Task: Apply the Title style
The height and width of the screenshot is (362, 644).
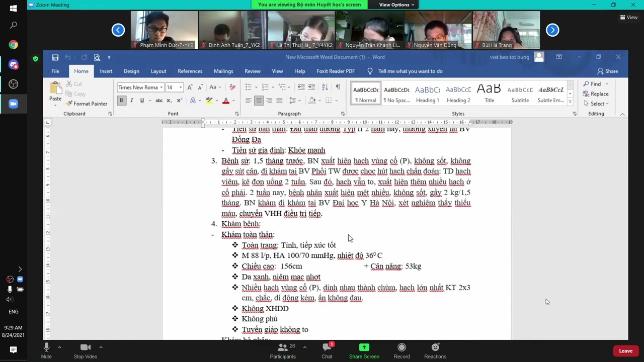Action: [x=489, y=94]
